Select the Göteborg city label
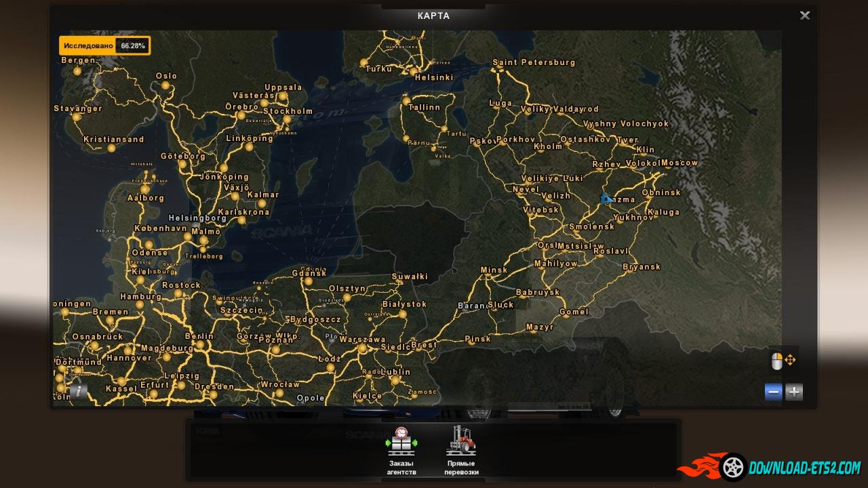 [183, 156]
